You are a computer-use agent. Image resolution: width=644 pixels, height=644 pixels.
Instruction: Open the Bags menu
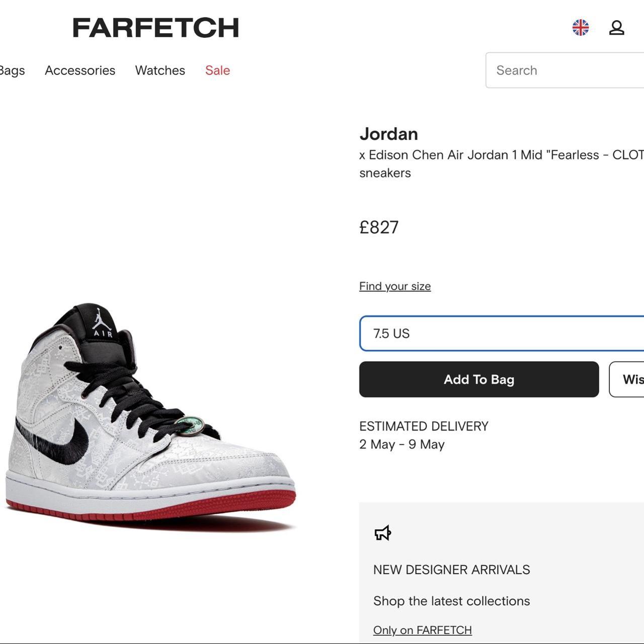(x=12, y=70)
